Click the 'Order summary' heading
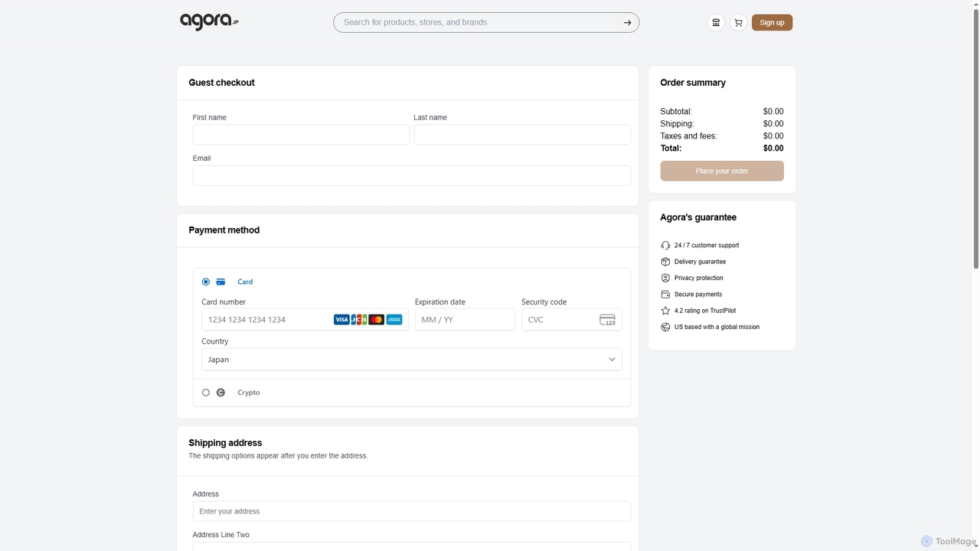This screenshot has width=980, height=551. (x=693, y=83)
